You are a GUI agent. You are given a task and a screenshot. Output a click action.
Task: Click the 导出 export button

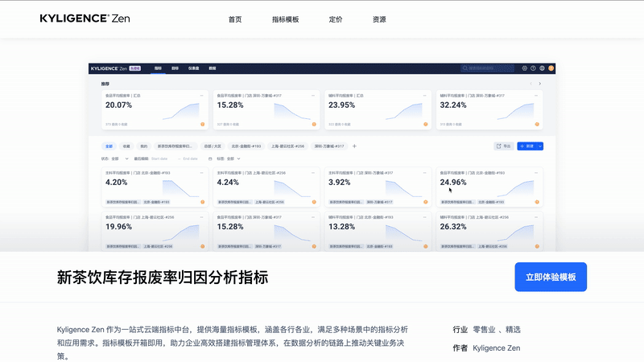pos(504,146)
